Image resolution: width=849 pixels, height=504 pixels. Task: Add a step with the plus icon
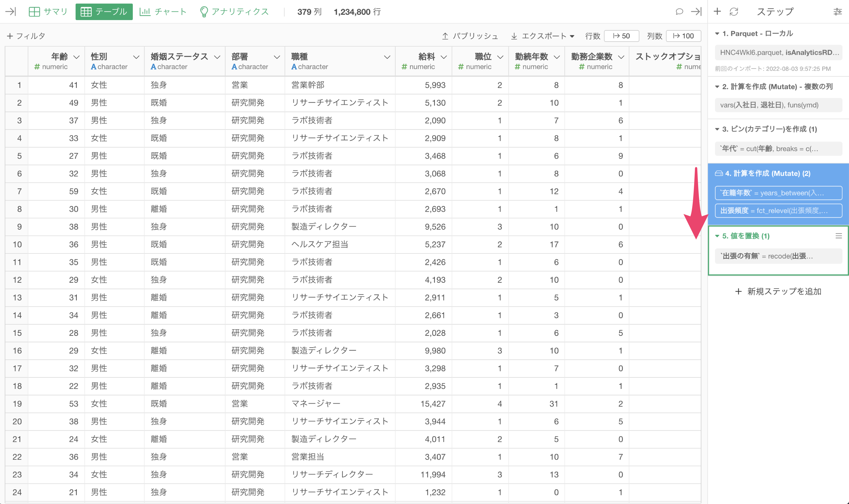click(717, 11)
